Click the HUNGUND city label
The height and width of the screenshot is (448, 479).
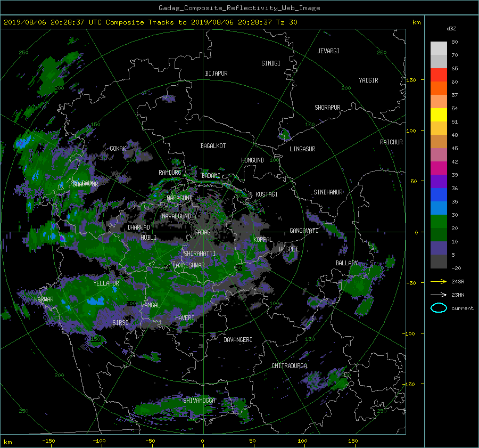point(252,160)
